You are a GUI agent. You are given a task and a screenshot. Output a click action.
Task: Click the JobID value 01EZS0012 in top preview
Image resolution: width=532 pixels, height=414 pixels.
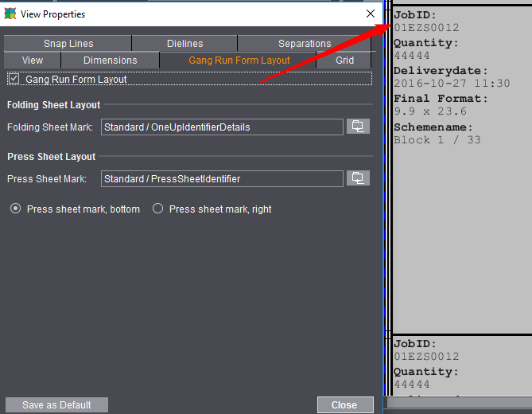click(426, 28)
